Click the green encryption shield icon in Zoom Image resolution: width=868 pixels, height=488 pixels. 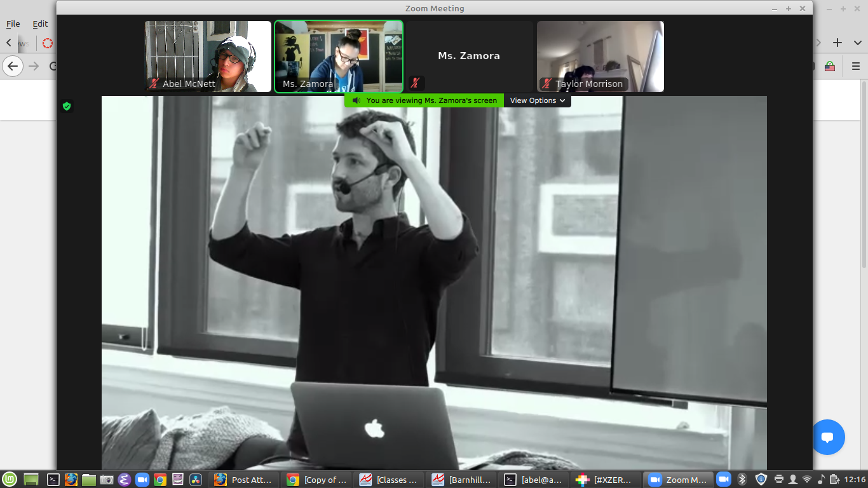click(x=67, y=106)
